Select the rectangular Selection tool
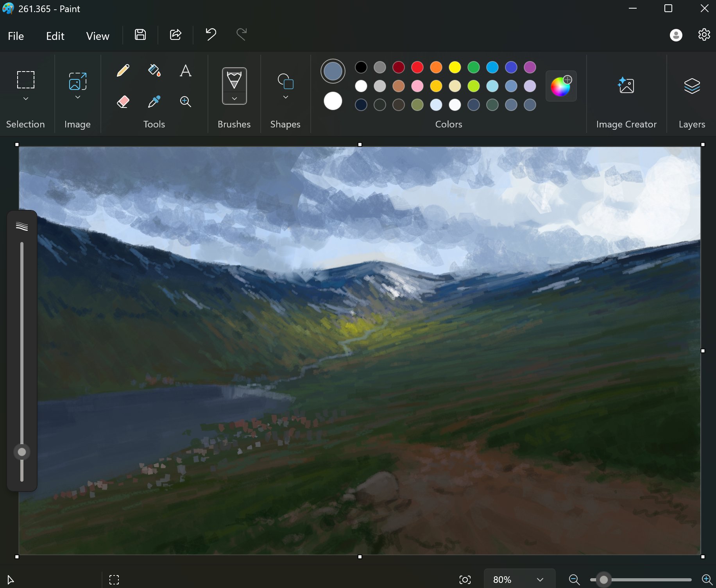This screenshot has height=588, width=716. click(x=25, y=80)
